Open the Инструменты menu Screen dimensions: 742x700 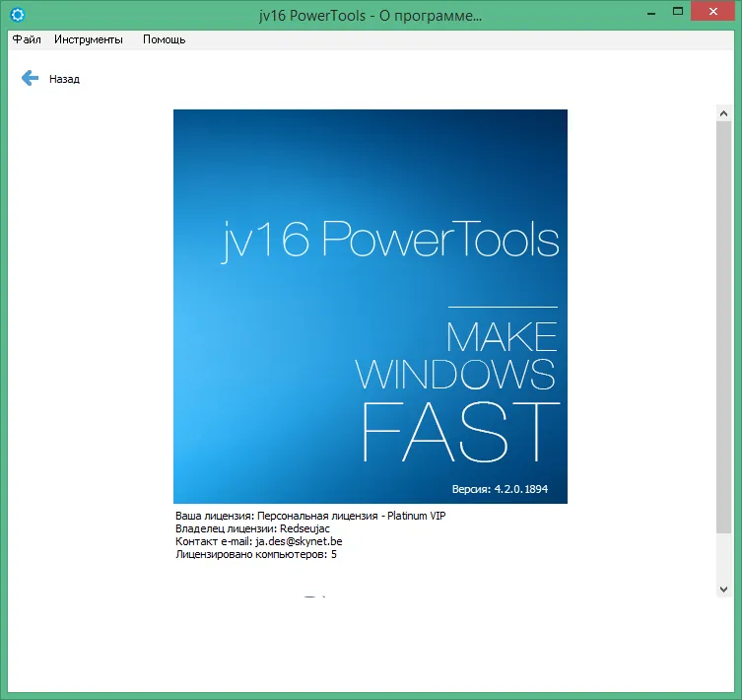click(89, 39)
